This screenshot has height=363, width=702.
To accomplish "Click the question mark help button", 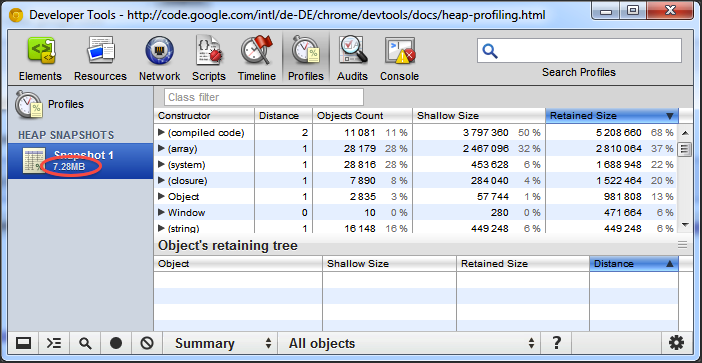I will tap(556, 343).
